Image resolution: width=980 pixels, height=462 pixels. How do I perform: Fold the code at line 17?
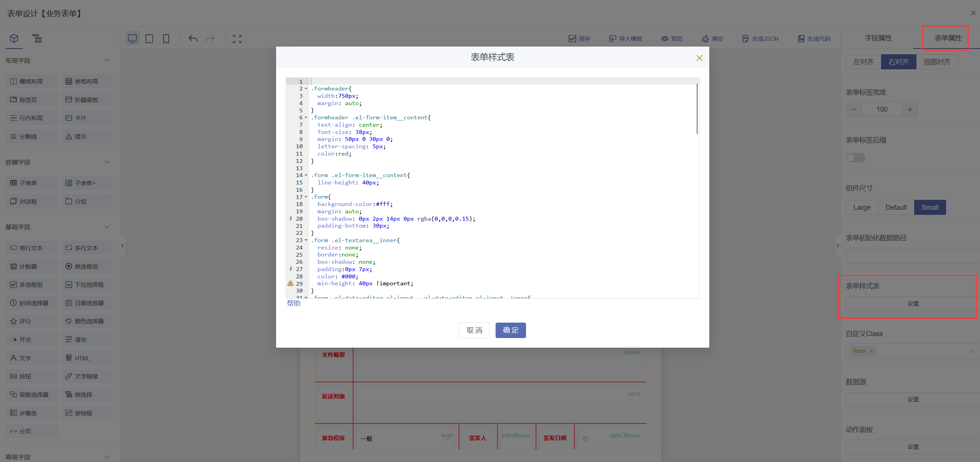pyautogui.click(x=306, y=197)
